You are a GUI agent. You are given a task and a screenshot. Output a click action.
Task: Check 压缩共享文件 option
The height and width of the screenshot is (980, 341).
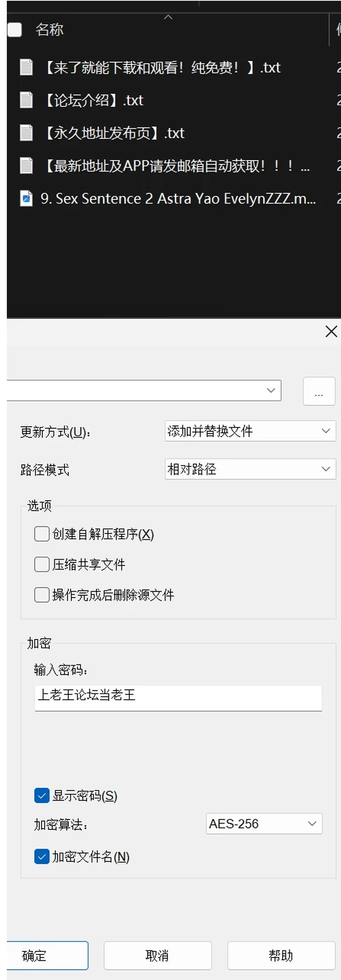click(42, 564)
